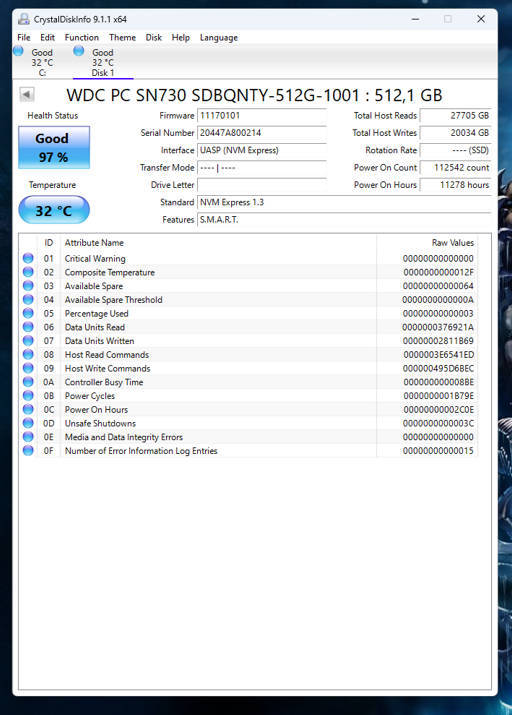
Task: Click the empty Drive Letter field
Action: 262,185
